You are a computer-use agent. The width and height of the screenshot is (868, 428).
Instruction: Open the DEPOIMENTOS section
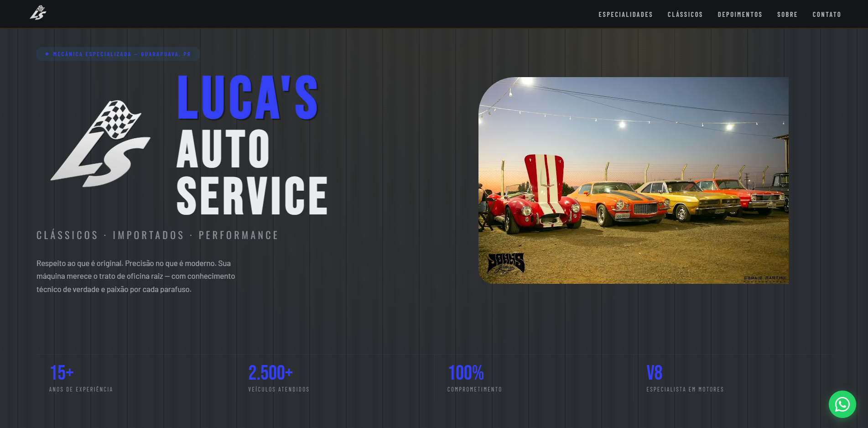(x=739, y=14)
